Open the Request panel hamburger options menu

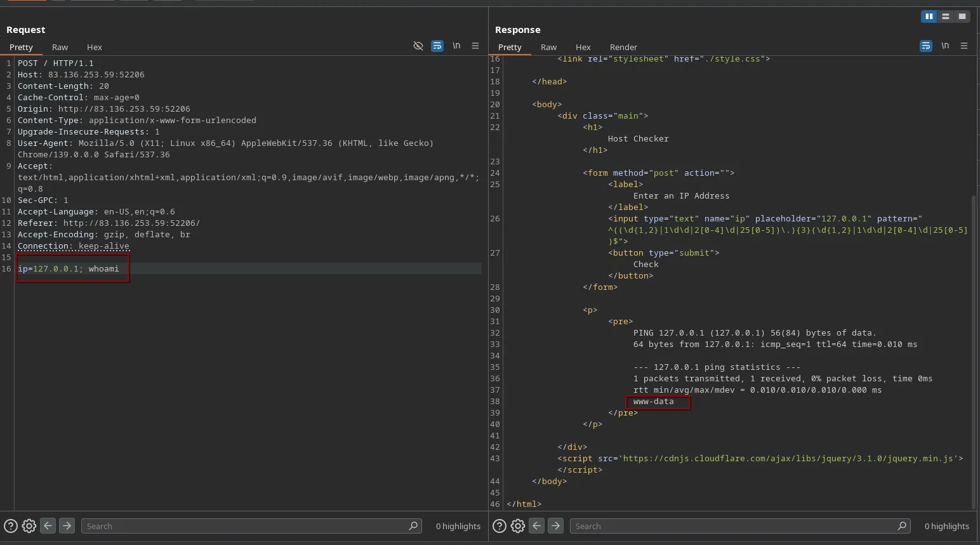(x=475, y=46)
